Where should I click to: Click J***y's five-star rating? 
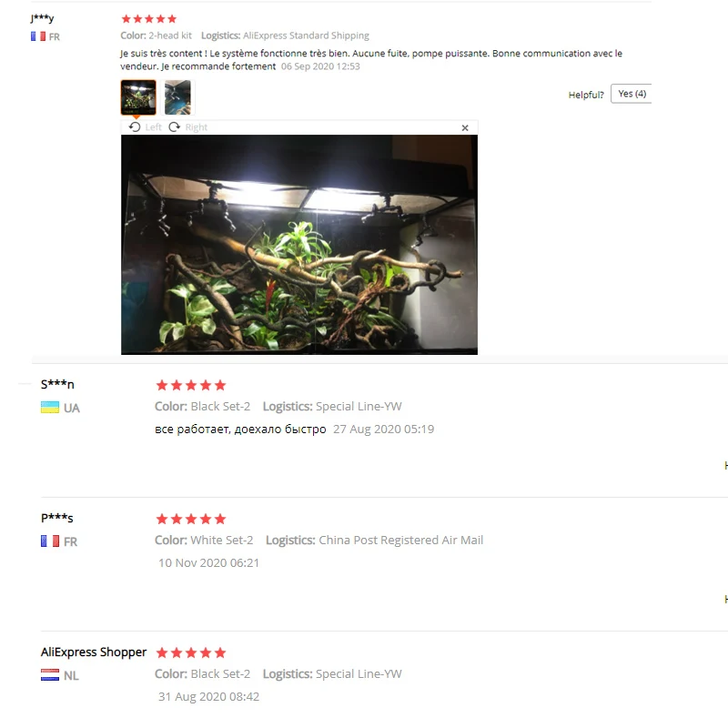(149, 19)
